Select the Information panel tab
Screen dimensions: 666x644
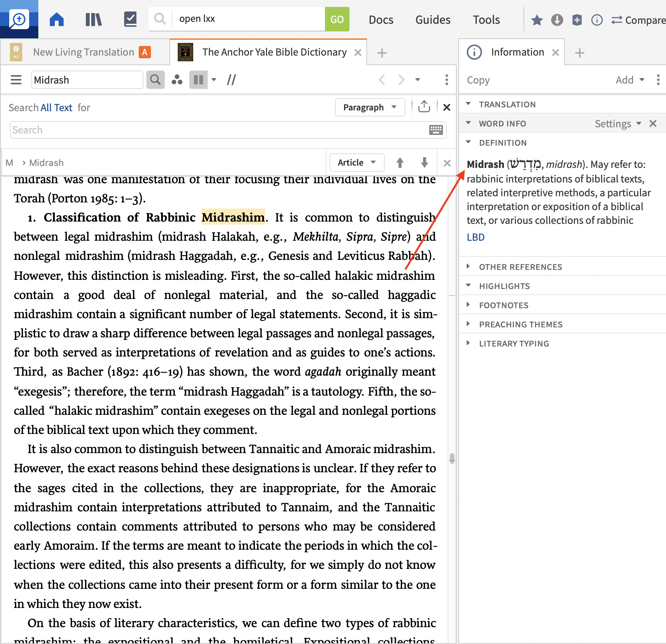[512, 52]
